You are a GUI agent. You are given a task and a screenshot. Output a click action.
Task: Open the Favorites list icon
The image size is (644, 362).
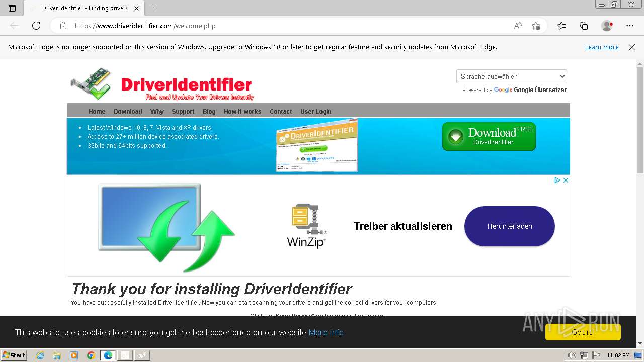561,26
